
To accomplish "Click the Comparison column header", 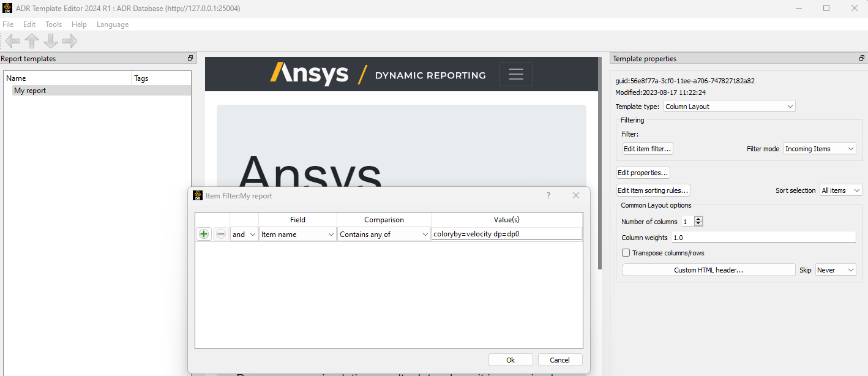I will coord(384,219).
